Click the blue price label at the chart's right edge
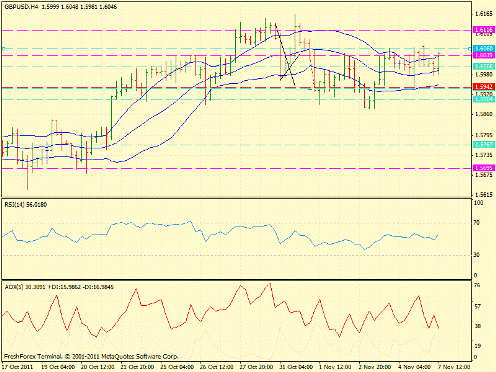 coord(484,49)
